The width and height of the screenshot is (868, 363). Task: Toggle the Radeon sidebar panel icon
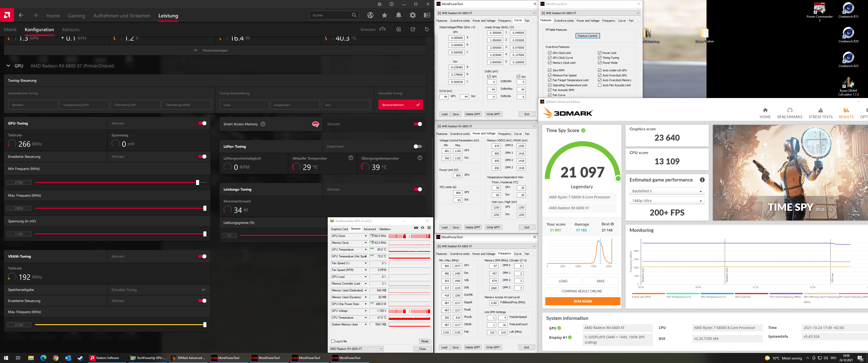tap(427, 15)
